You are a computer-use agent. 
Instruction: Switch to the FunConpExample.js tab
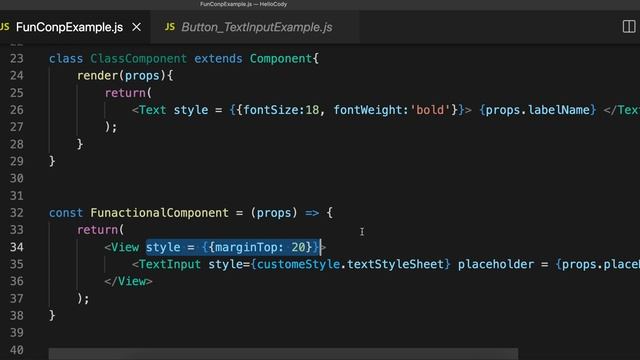point(69,27)
